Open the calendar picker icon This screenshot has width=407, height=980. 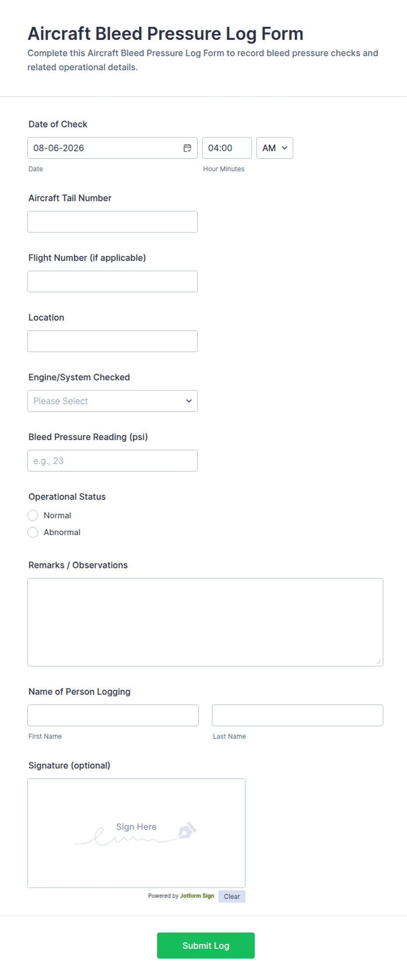(x=187, y=148)
